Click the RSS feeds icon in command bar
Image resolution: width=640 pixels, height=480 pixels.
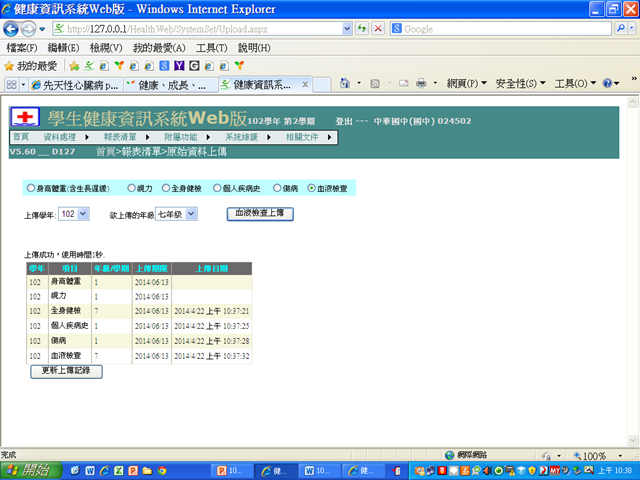(x=375, y=84)
